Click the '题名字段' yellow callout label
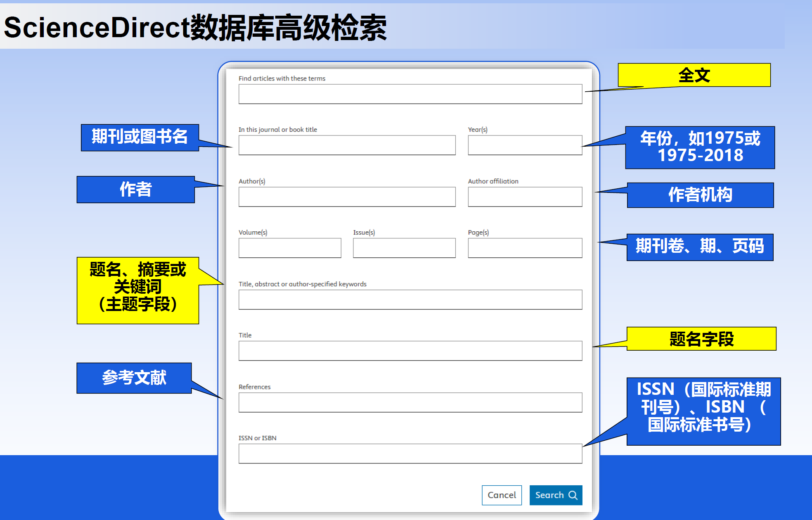 pos(701,339)
